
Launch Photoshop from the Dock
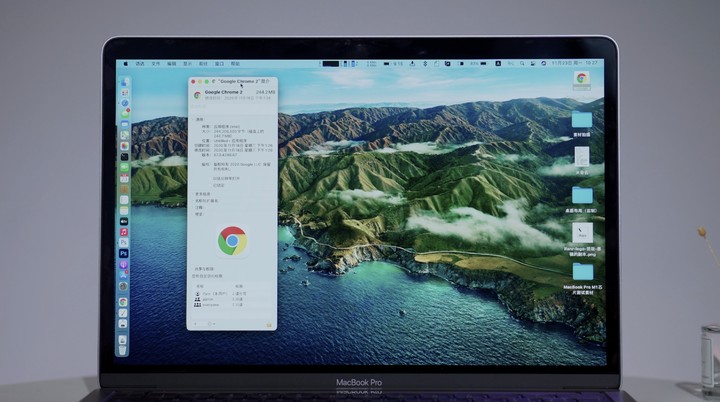(x=124, y=254)
